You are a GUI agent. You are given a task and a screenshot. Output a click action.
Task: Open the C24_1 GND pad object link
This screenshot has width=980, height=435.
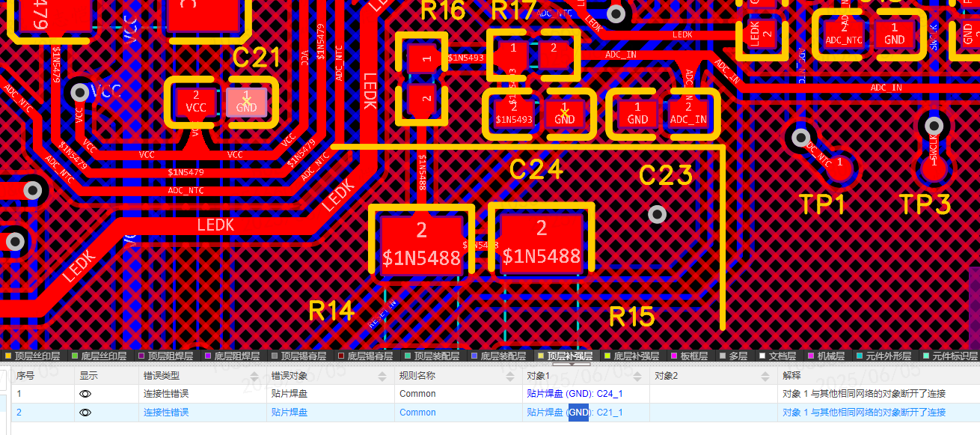coord(575,394)
